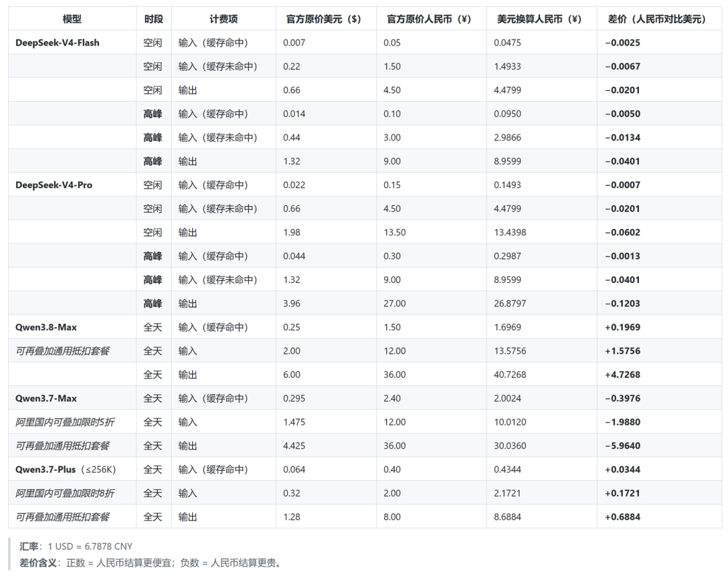Click the 0.25 USD price cell
Screen dimensions: 728x578
pyautogui.click(x=292, y=327)
